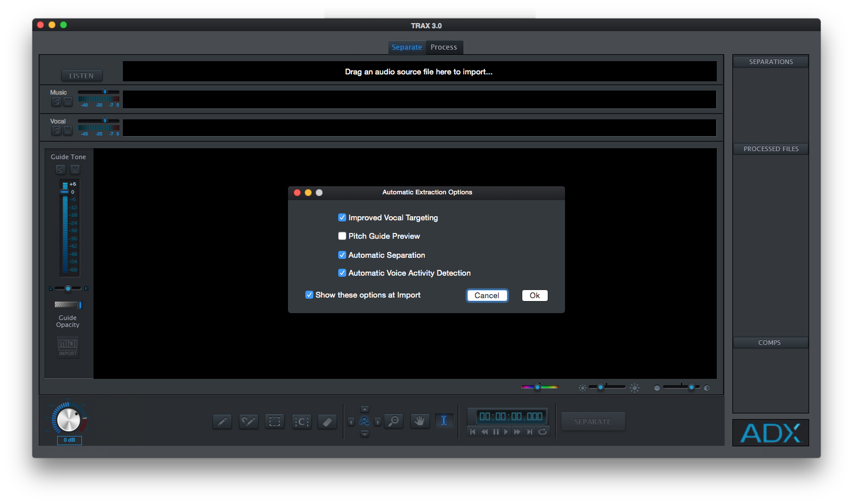Select the pencil draw tool

click(x=222, y=422)
